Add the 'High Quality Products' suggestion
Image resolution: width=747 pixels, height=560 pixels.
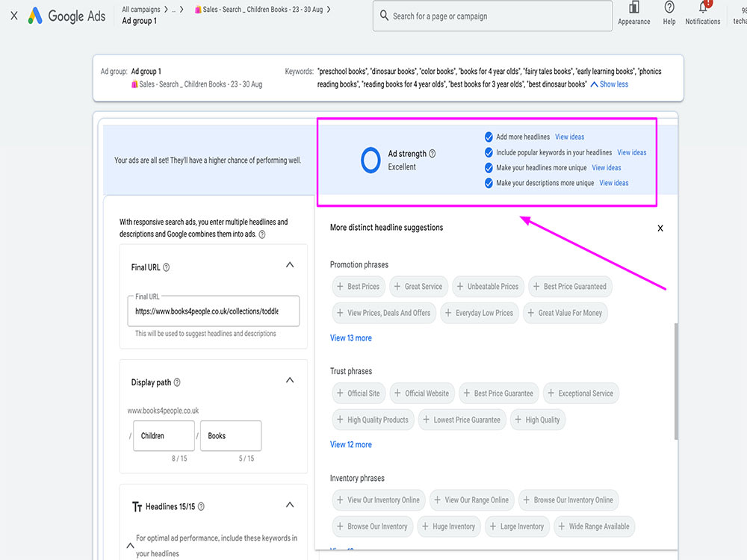373,420
